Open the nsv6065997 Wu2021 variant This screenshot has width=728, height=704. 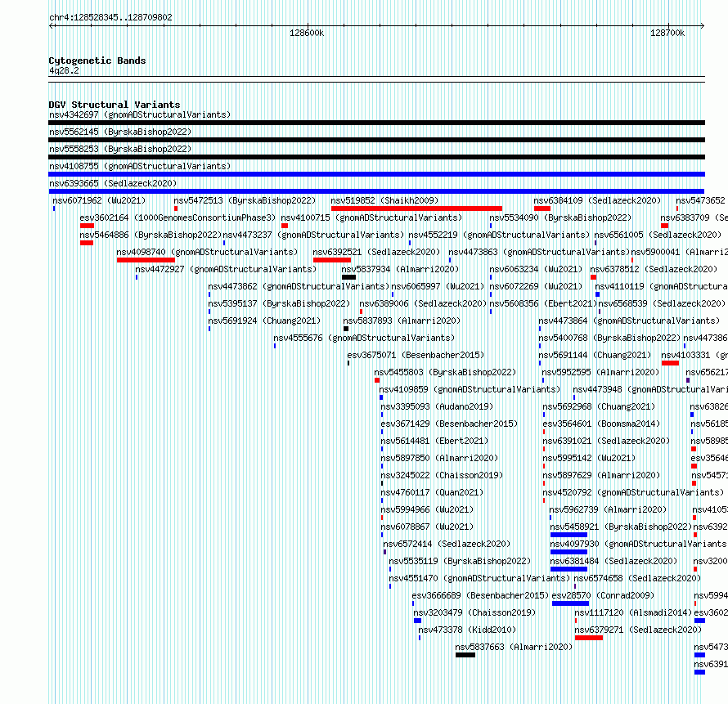(x=438, y=286)
